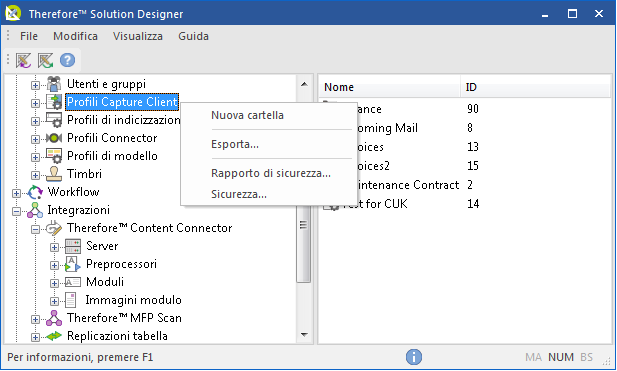Select the Replicazioni tabella tree item
This screenshot has width=617, height=371.
[117, 336]
